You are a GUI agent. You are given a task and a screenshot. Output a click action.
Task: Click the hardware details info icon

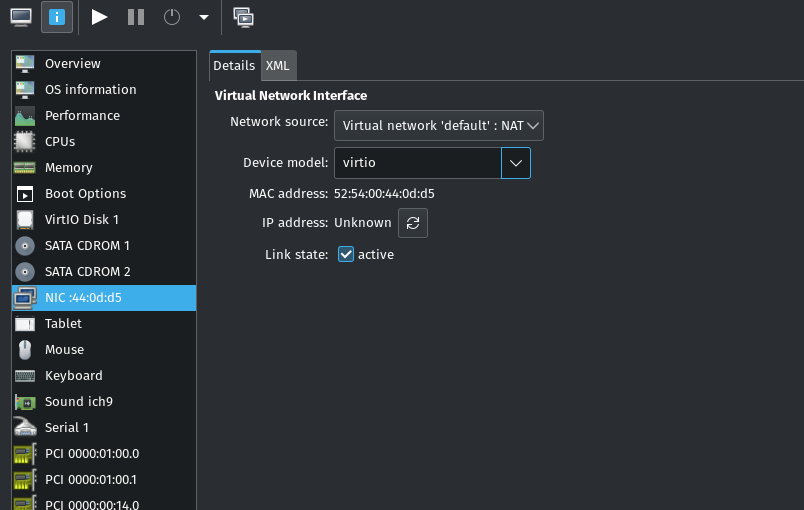pos(57,17)
